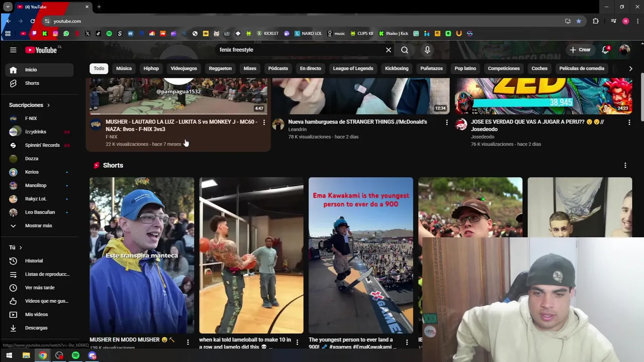Show more category chips with the right arrow
The height and width of the screenshot is (362, 644).
pyautogui.click(x=630, y=68)
